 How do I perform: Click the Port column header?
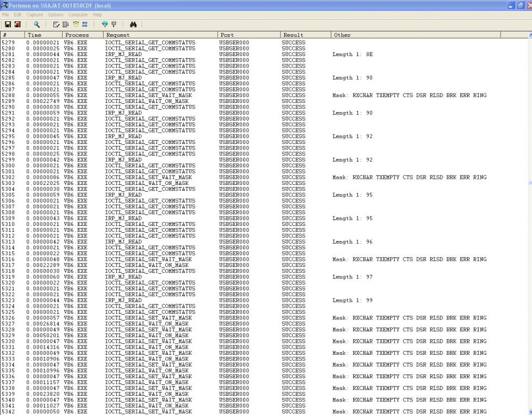click(x=249, y=35)
